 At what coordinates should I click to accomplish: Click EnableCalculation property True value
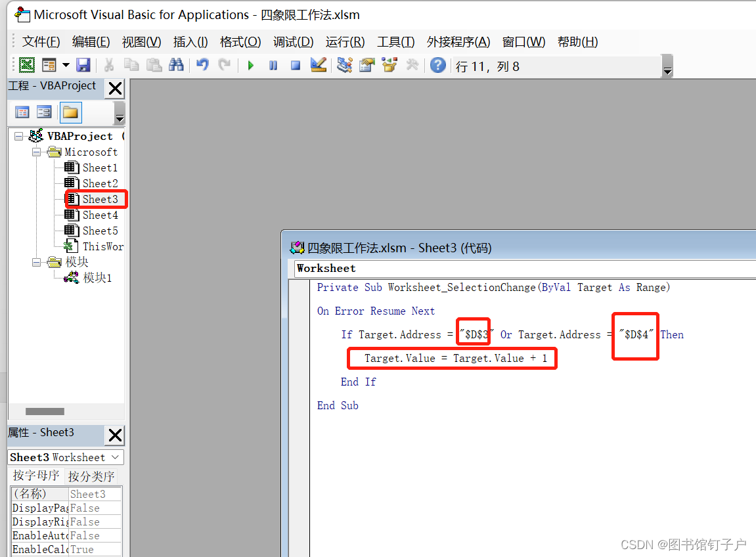point(95,550)
